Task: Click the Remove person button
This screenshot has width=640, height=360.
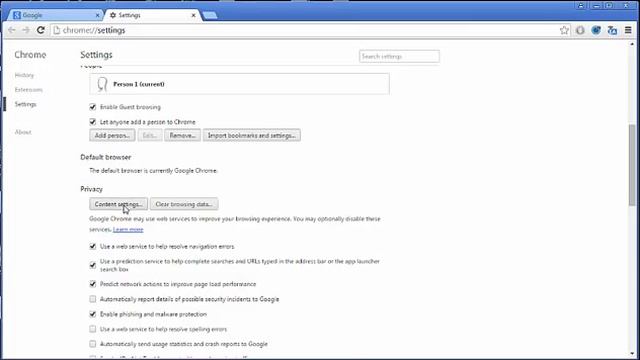Action: tap(182, 136)
